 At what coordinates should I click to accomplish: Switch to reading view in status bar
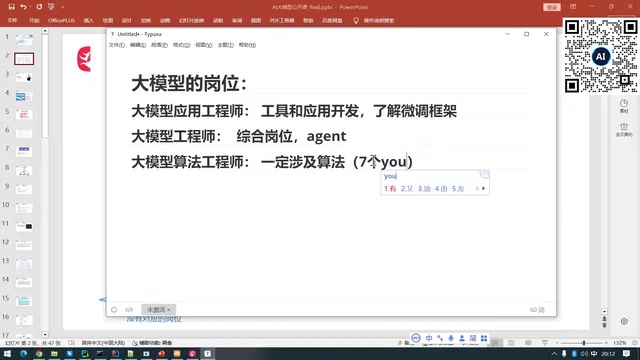(x=528, y=343)
